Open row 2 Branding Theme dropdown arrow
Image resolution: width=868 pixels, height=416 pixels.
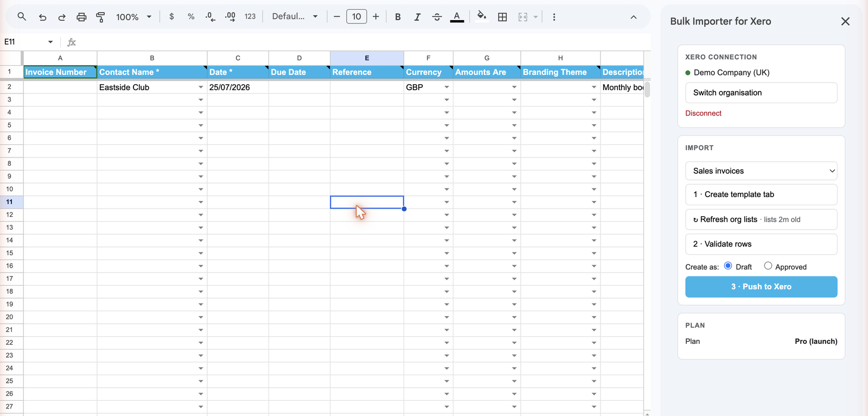pos(594,87)
